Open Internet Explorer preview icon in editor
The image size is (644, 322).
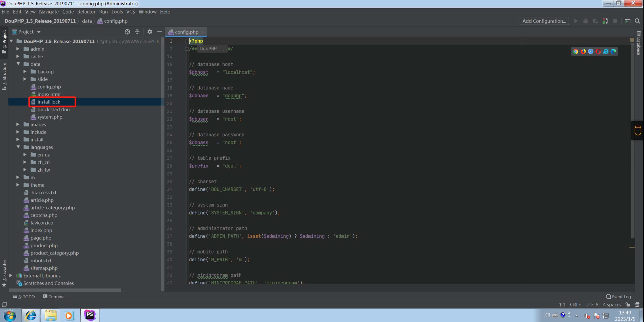[x=606, y=51]
